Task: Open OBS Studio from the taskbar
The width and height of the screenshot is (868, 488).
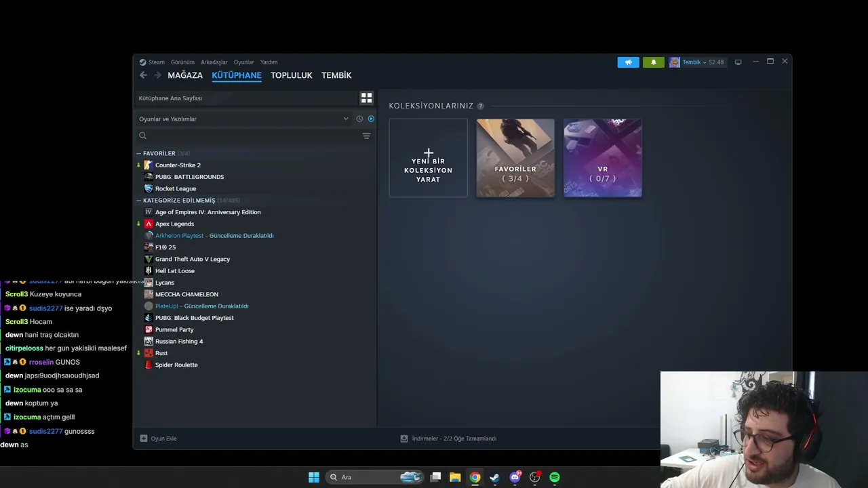Action: pyautogui.click(x=535, y=477)
